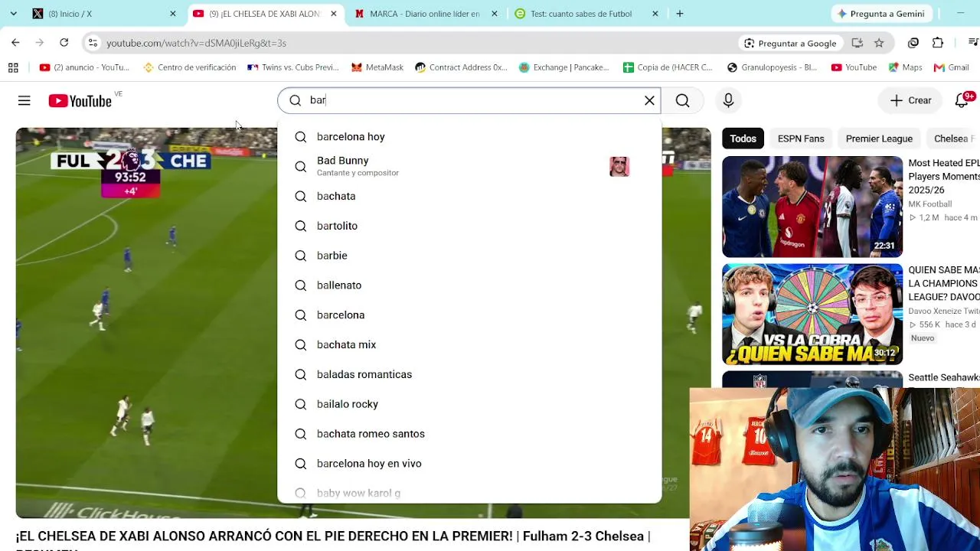Screen dimensions: 980x551
Task: Open the anuncio - YouTube bookmark
Action: (x=84, y=67)
